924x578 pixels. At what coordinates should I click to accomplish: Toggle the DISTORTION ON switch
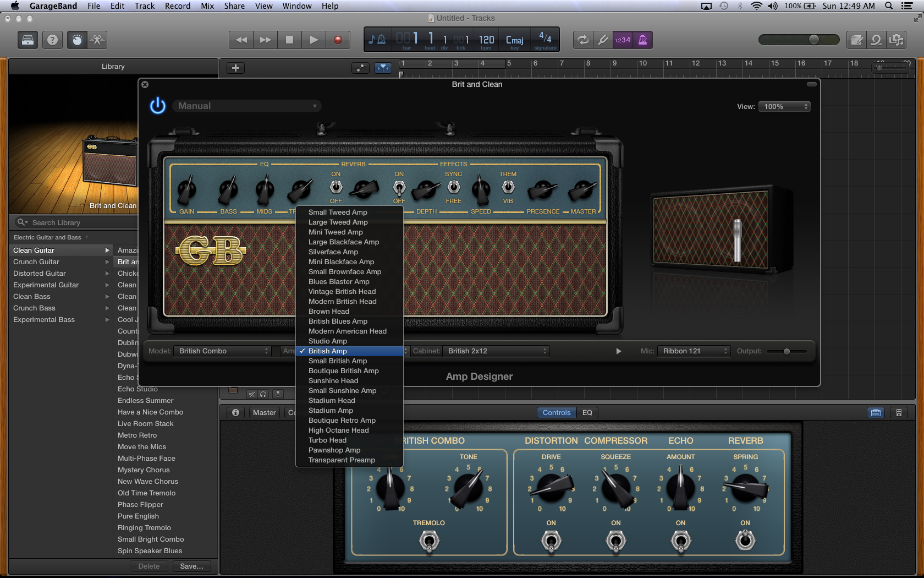click(x=551, y=541)
